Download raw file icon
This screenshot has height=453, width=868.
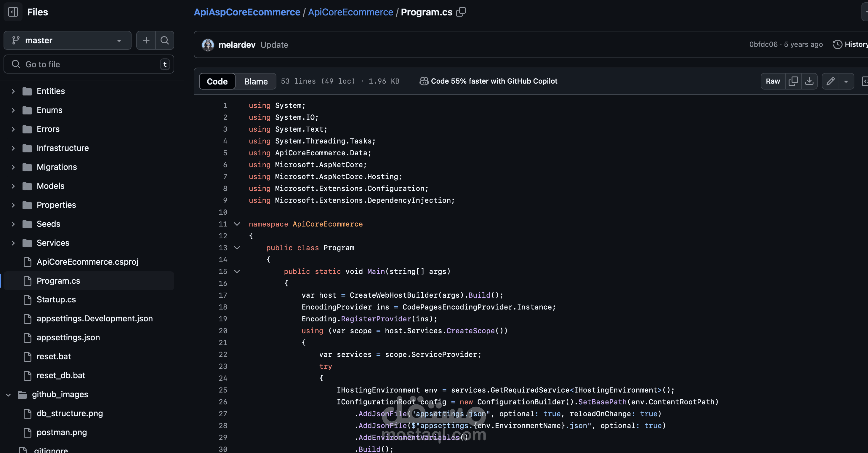(x=809, y=81)
